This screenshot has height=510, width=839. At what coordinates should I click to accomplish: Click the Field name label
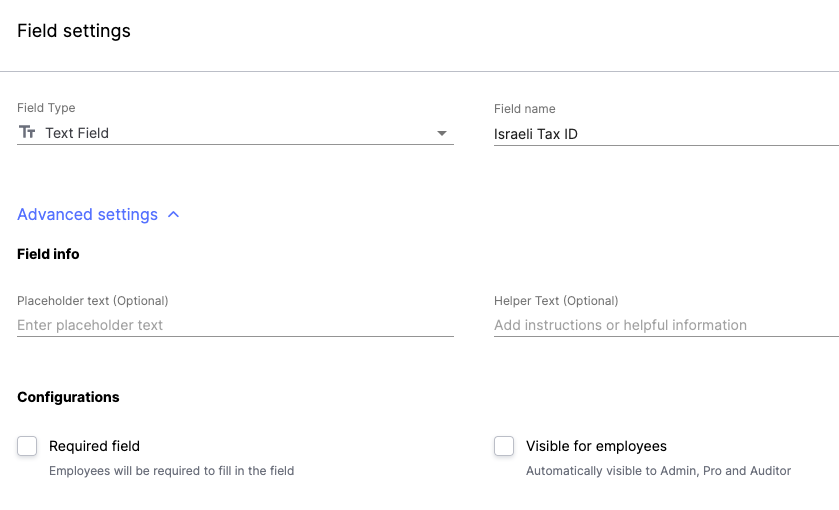pos(524,109)
